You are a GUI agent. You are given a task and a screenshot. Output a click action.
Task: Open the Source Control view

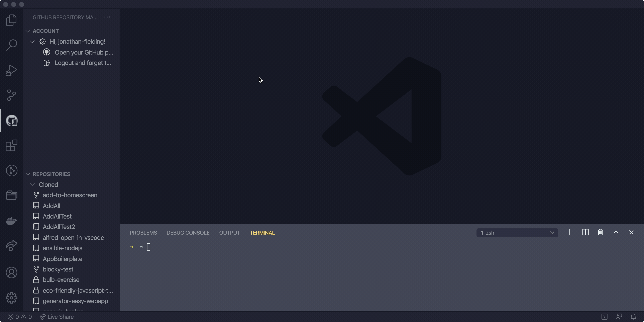pos(11,95)
